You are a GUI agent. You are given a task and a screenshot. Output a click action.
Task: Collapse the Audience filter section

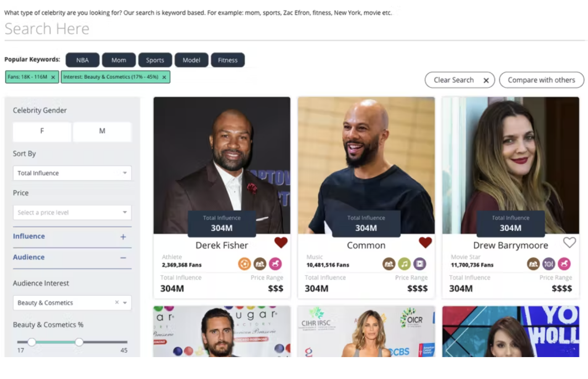coord(123,257)
